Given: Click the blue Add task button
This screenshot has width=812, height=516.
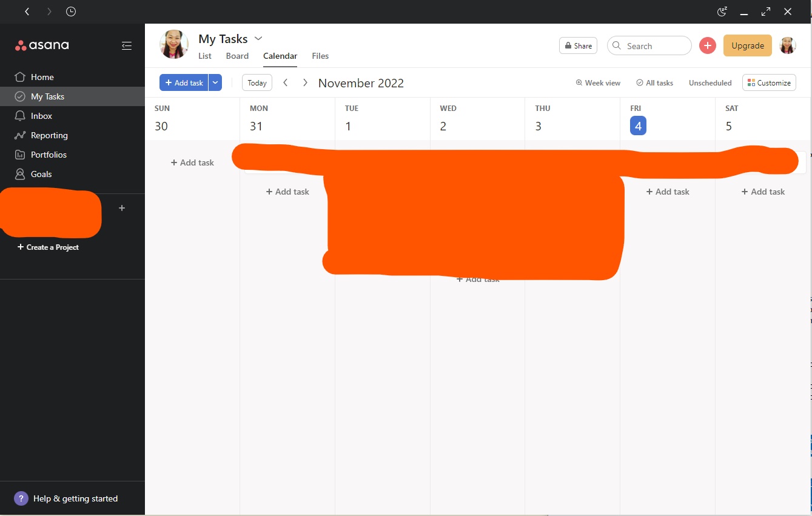Looking at the screenshot, I should click(x=184, y=82).
